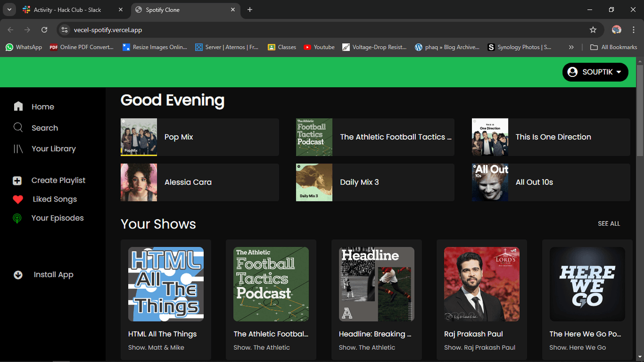Open the Youtube bookmark
The width and height of the screenshot is (644, 362).
[319, 47]
